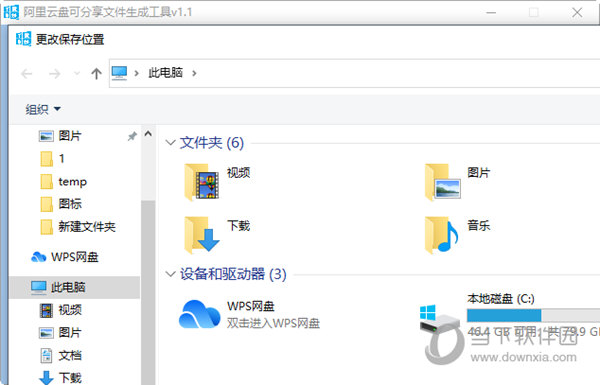Click the 双击进入WPS网盘 description text
Image resolution: width=600 pixels, height=385 pixels.
coord(273,323)
